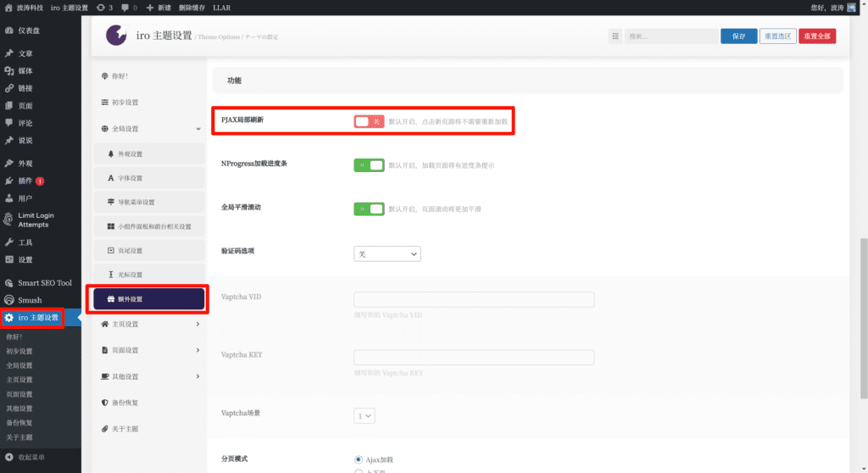Open 小组件面板和前台相关设置 grid icon

[x=111, y=226]
